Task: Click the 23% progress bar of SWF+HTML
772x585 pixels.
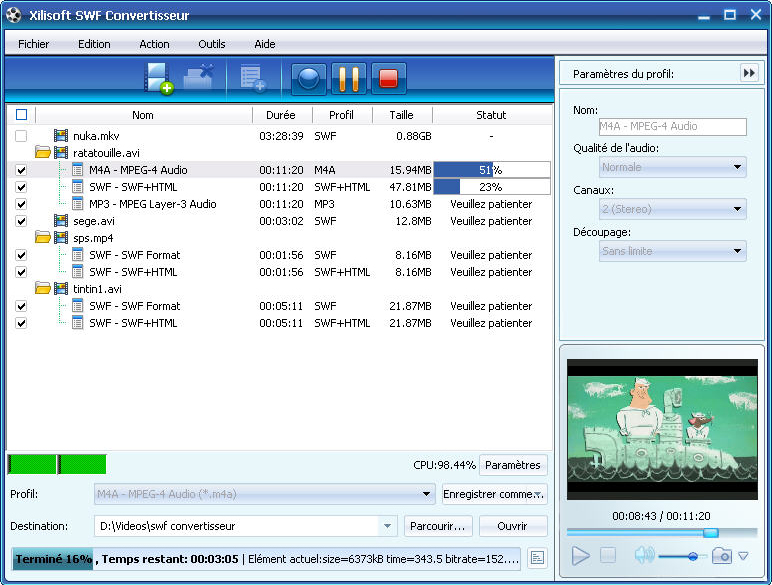Action: coord(491,187)
